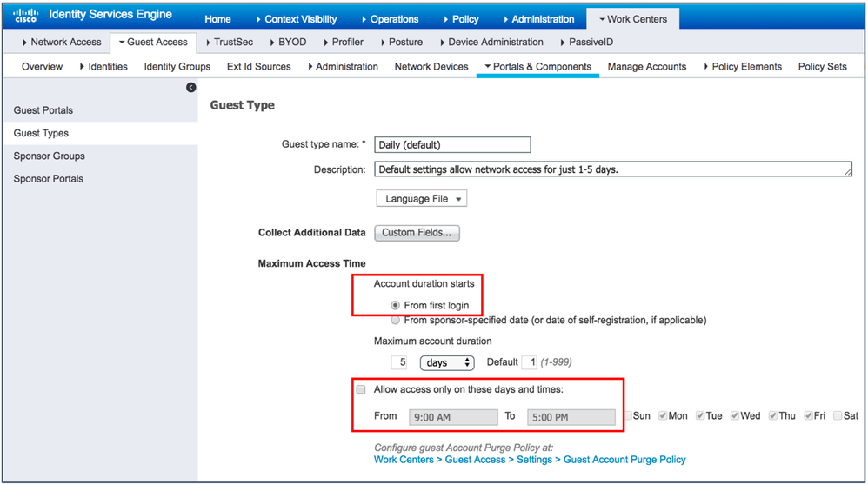Switch to the Manage Accounts tab
The height and width of the screenshot is (484, 868).
coord(646,66)
